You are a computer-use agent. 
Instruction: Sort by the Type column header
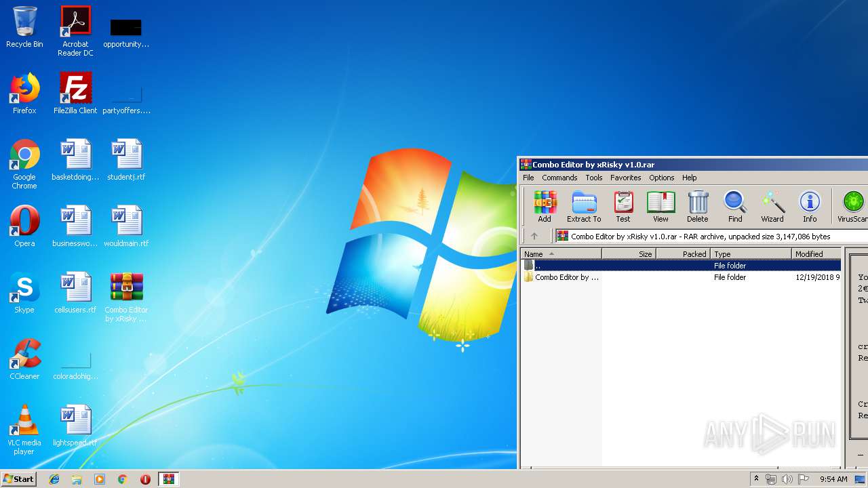click(x=751, y=254)
